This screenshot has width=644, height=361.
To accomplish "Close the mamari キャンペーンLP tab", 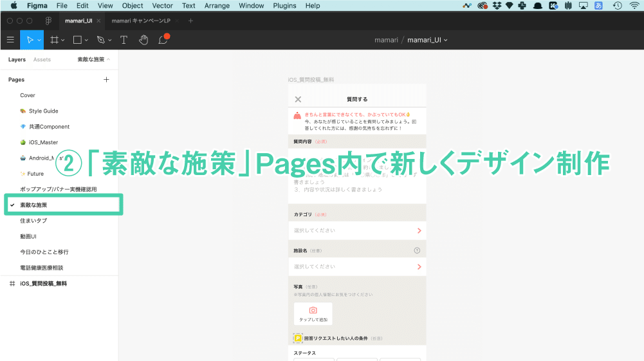I will coord(177,21).
